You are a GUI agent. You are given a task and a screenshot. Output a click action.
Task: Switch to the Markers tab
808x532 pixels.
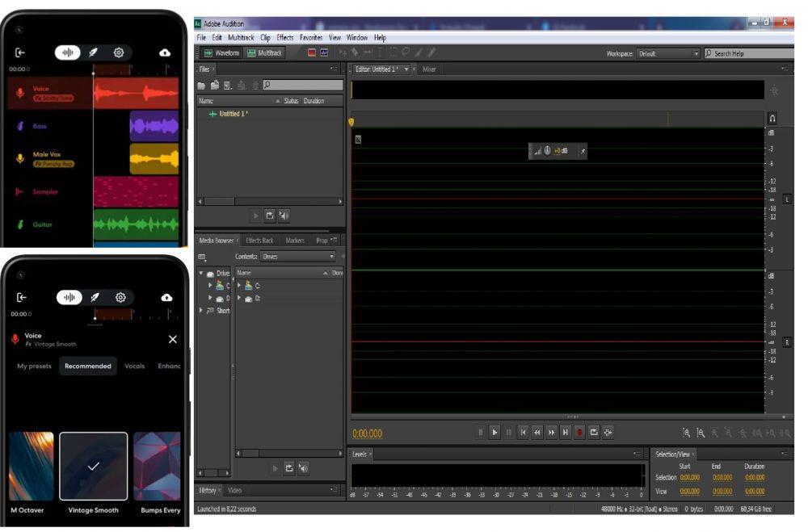click(x=295, y=241)
